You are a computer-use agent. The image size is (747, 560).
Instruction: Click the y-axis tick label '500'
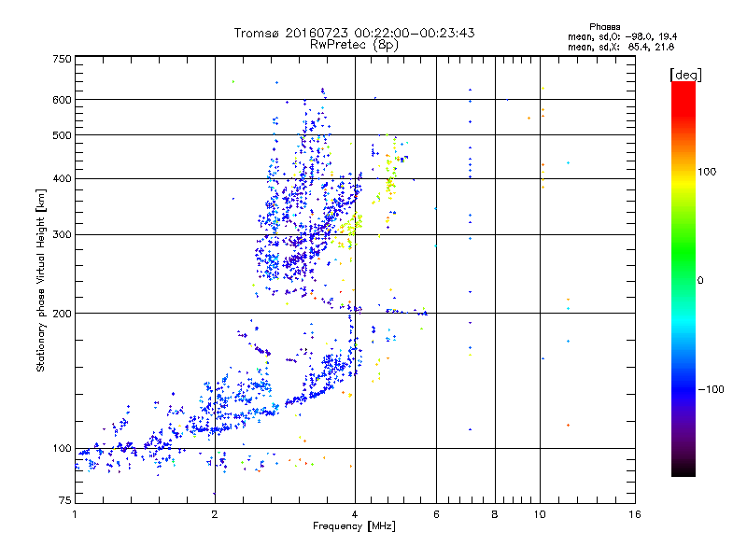pos(62,135)
